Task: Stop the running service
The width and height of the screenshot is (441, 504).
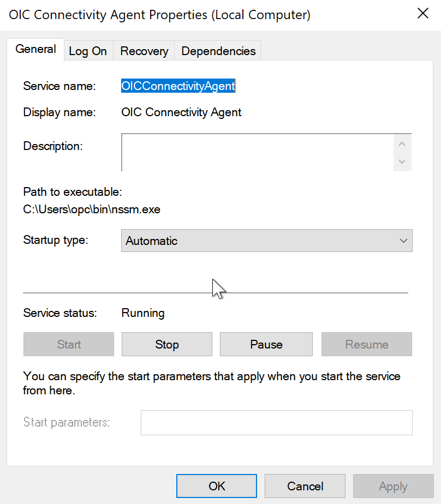Action: click(166, 345)
